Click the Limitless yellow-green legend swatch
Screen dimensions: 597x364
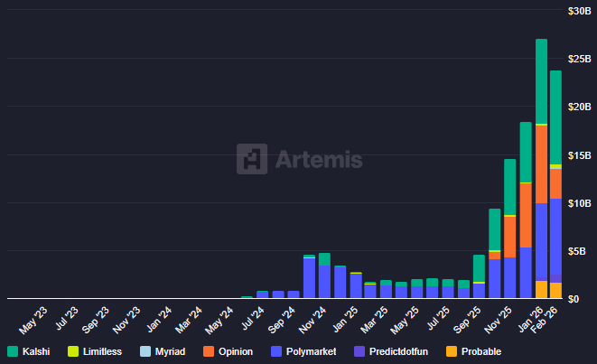coord(73,351)
